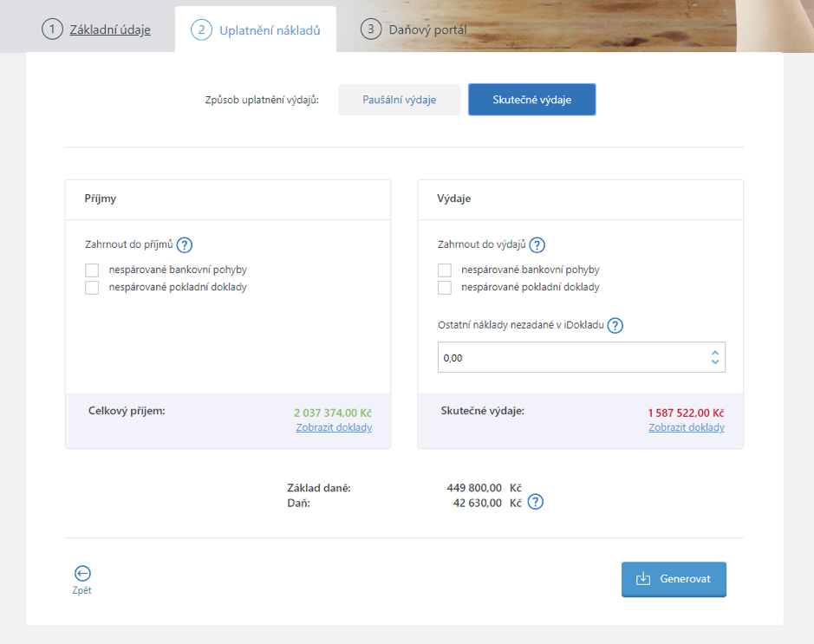The image size is (814, 644).
Task: Decrease Ostatní náklady value with down arrow
Action: [x=715, y=361]
